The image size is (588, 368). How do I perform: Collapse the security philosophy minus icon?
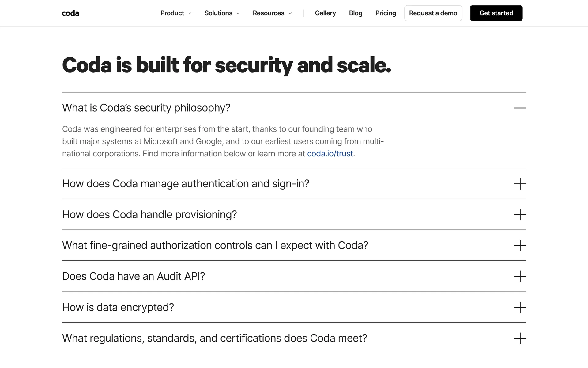point(520,108)
